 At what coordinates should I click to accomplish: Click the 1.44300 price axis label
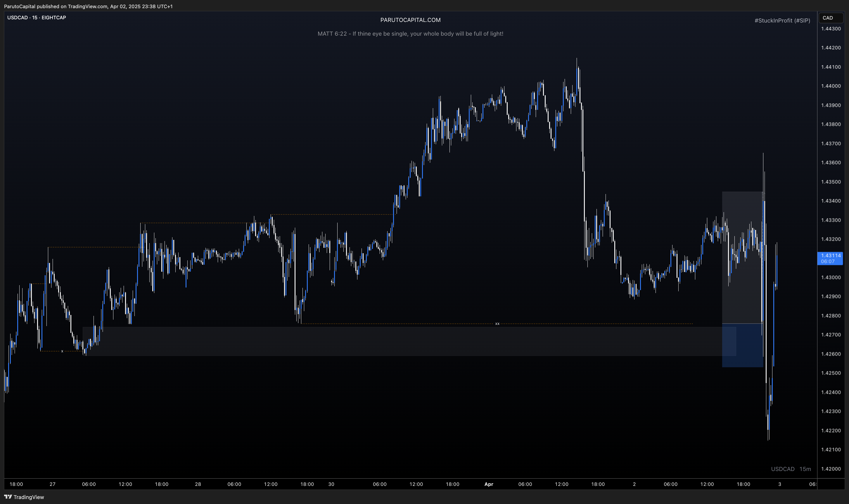point(831,29)
